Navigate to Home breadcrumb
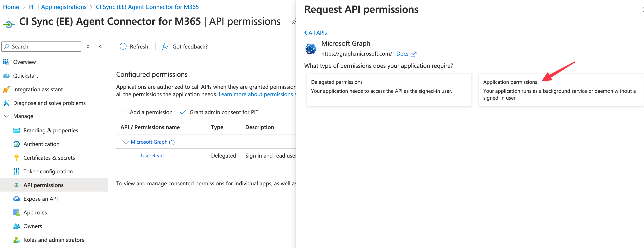The image size is (644, 248). 11,7
